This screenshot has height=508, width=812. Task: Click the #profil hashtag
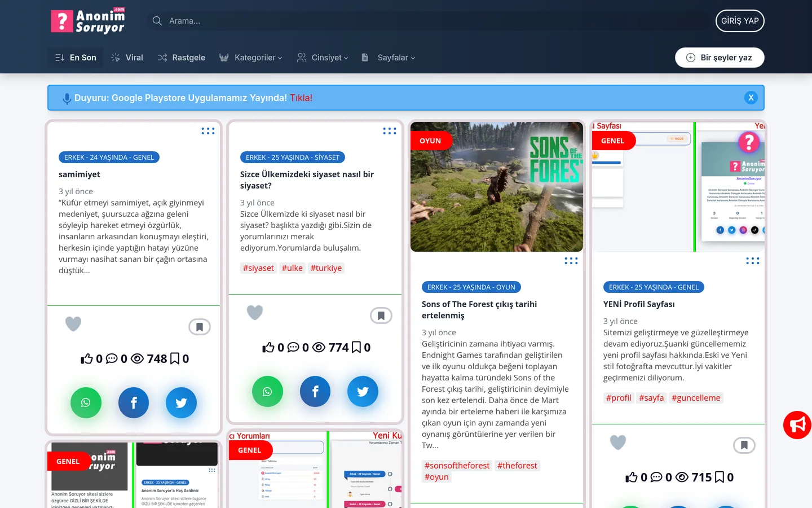[619, 398]
